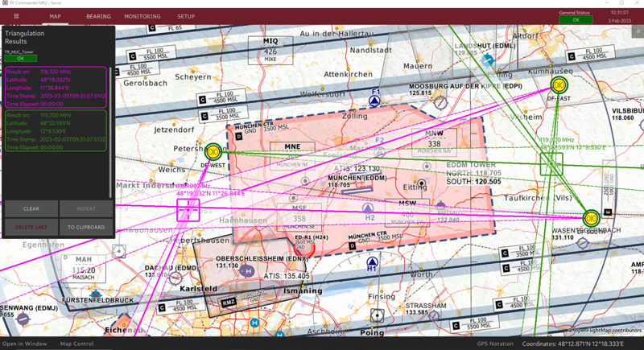The height and width of the screenshot is (350, 644).
Task: Open the hamburger menu
Action: [x=16, y=16]
